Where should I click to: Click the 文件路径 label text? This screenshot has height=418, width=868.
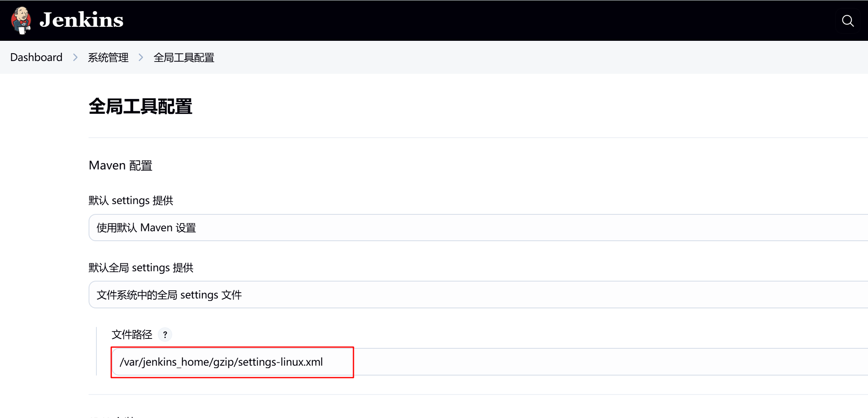pyautogui.click(x=132, y=334)
